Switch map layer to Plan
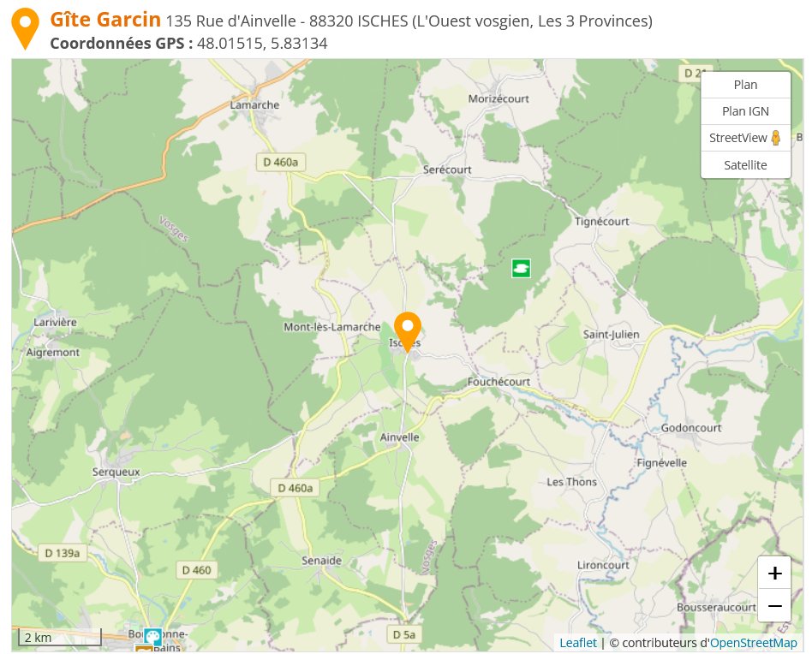This screenshot has height=654, width=812. (745, 85)
